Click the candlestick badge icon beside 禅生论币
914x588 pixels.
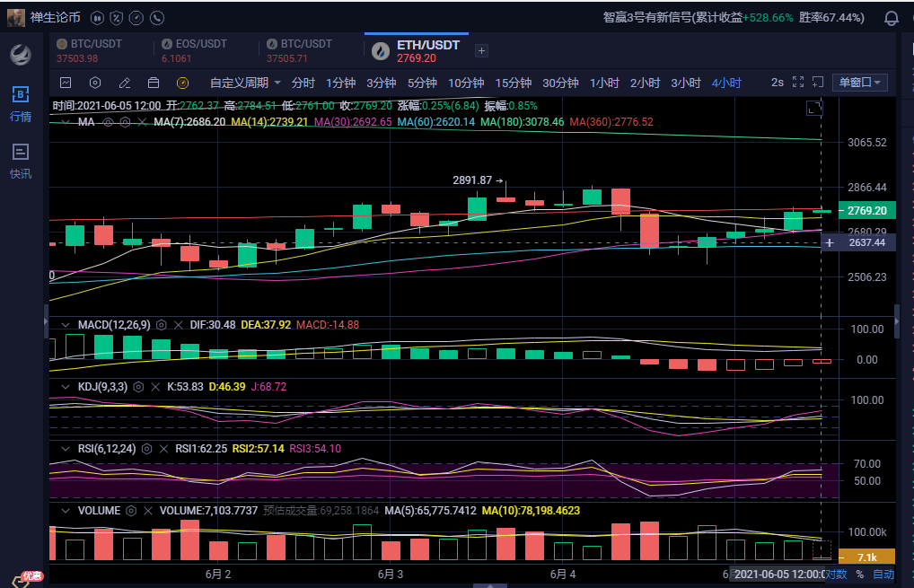tap(97, 18)
